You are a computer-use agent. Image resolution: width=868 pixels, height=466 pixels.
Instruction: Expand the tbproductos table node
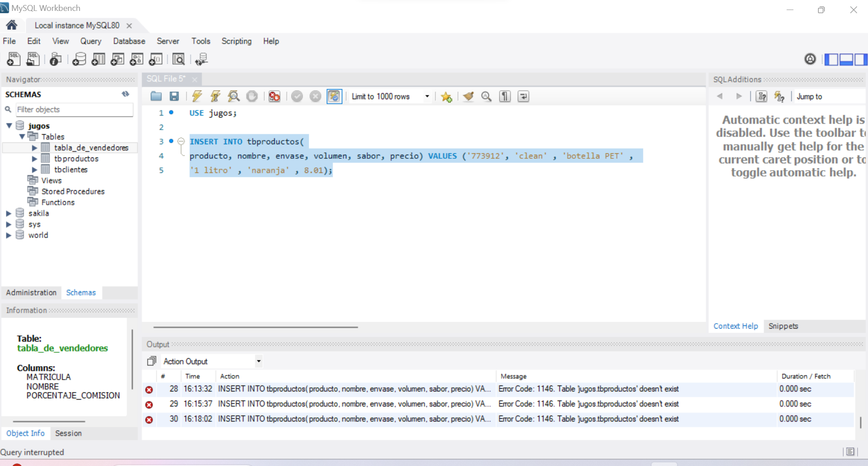(35, 158)
